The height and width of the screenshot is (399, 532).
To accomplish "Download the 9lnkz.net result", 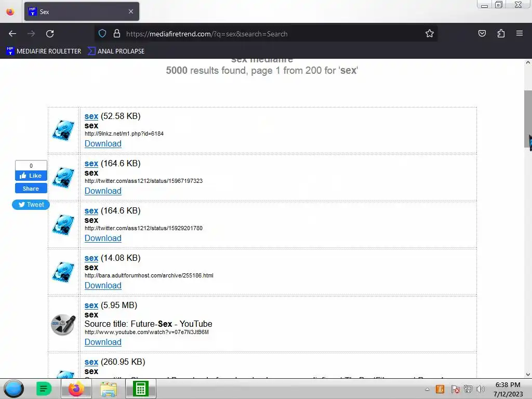I will [103, 143].
